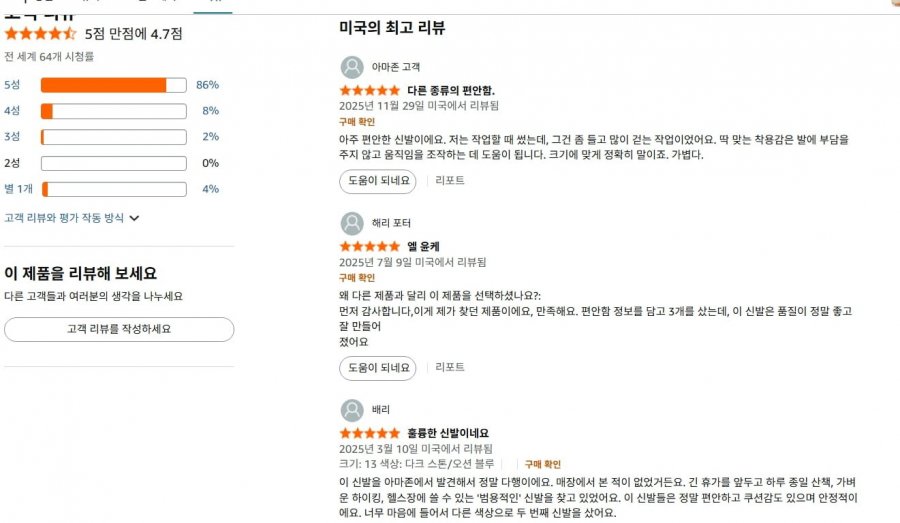Mark 해리 포터 review as 도움이 되네요
Screen dimensions: 900x523
379,367
